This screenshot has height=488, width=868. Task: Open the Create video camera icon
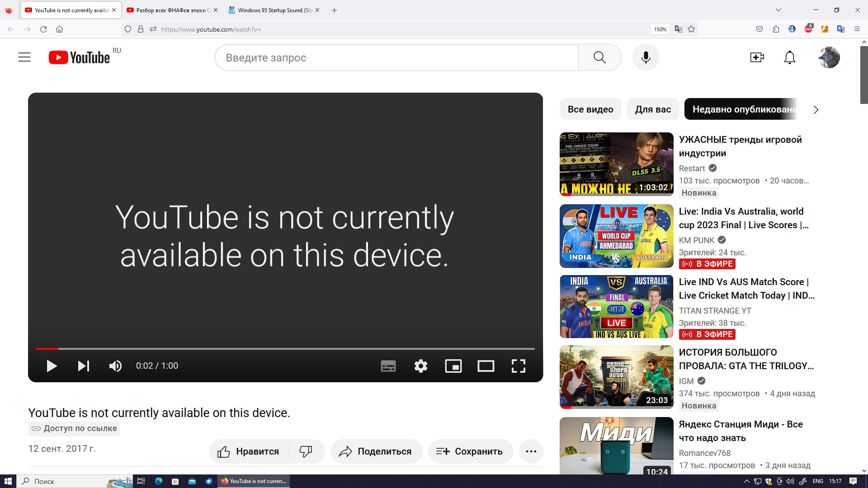757,57
